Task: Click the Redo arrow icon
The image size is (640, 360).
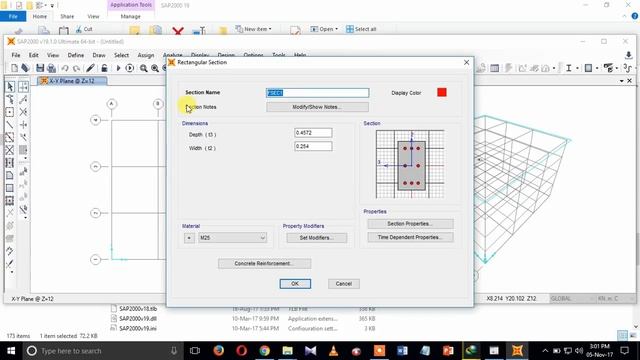Action: (76, 68)
